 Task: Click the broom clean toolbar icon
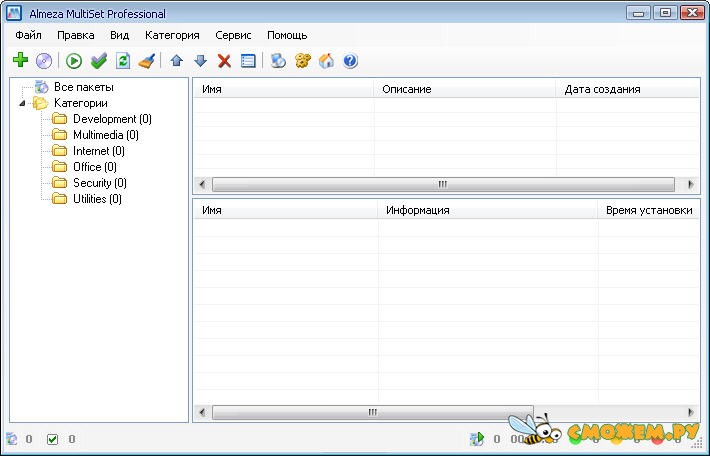(x=147, y=61)
